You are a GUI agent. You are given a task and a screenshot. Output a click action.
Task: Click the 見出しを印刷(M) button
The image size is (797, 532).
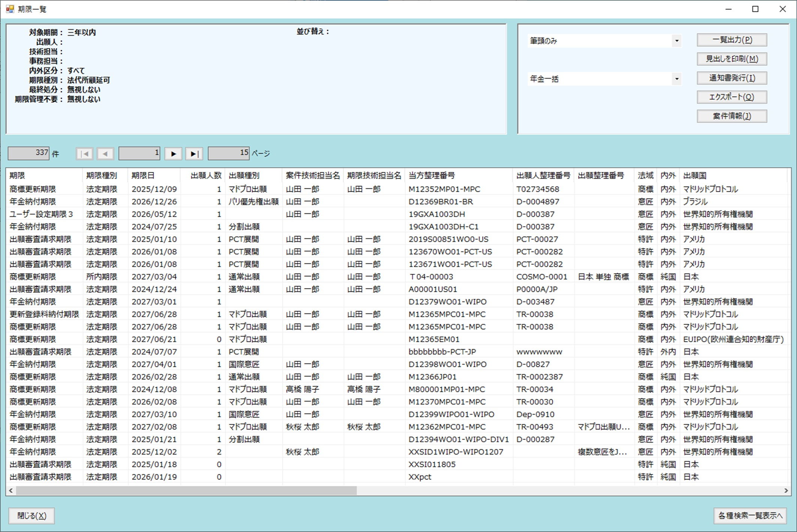click(732, 59)
